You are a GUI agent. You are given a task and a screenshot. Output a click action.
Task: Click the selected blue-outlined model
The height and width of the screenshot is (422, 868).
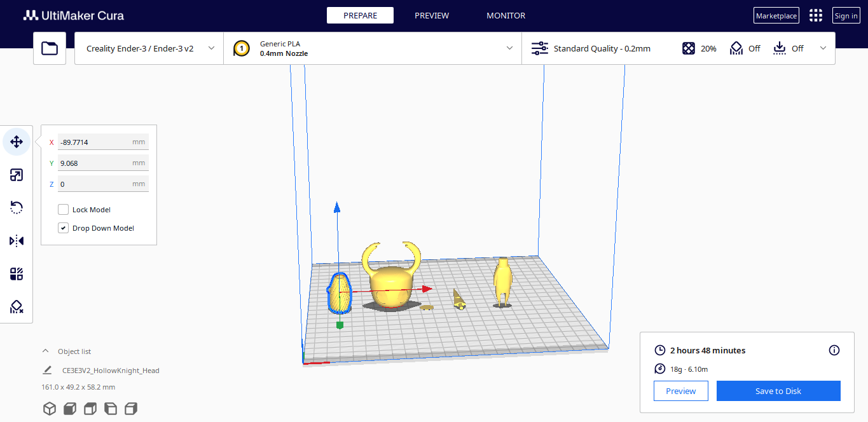[x=338, y=294]
